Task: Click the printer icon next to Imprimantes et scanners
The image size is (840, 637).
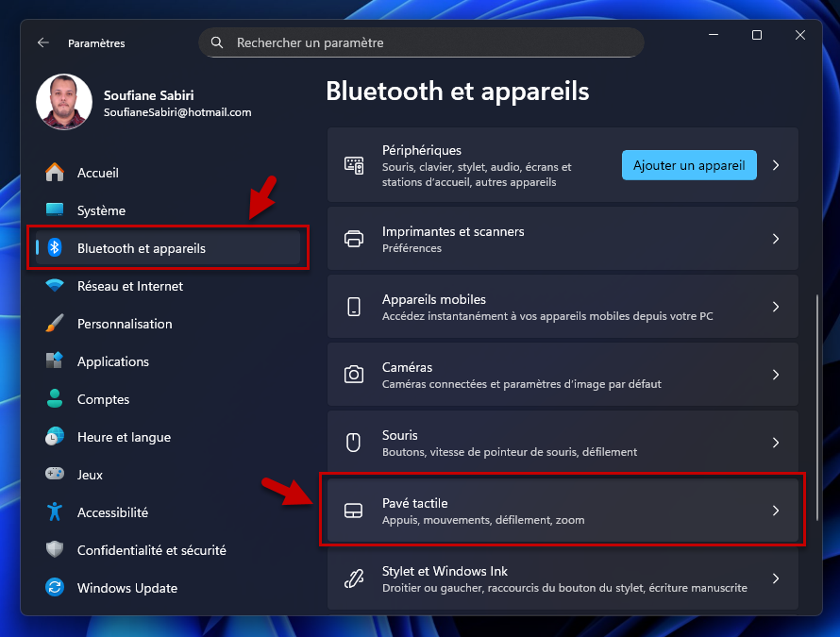Action: 354,238
